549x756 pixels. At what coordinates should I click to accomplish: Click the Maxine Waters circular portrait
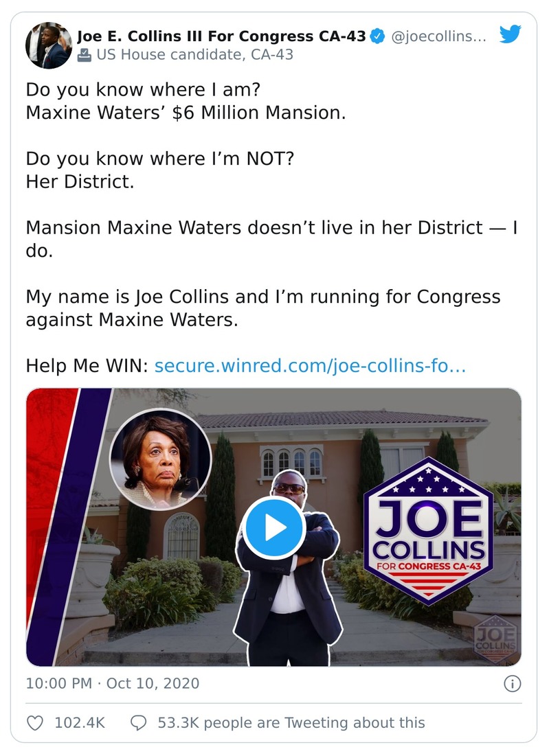[x=161, y=459]
